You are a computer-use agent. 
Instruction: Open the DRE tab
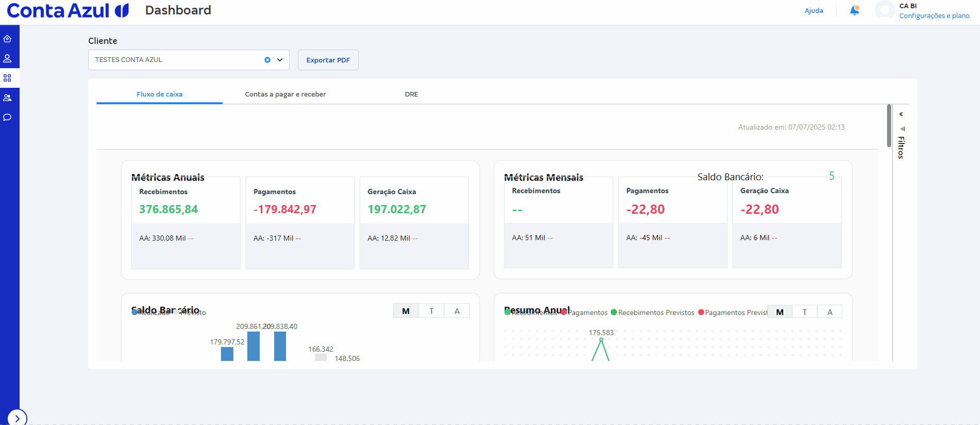412,94
